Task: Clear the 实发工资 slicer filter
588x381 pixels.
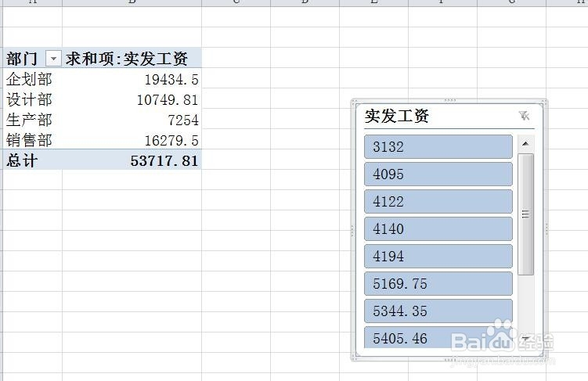Action: (x=525, y=116)
